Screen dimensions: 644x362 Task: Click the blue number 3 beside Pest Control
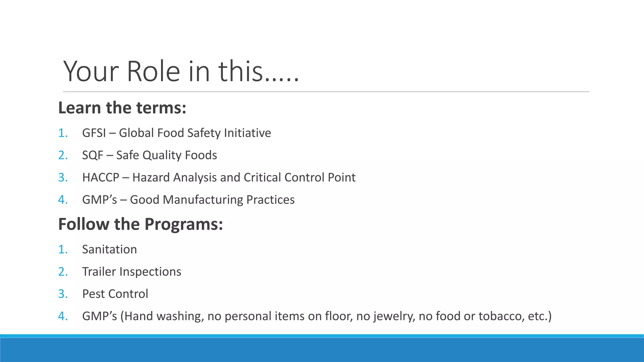point(63,294)
